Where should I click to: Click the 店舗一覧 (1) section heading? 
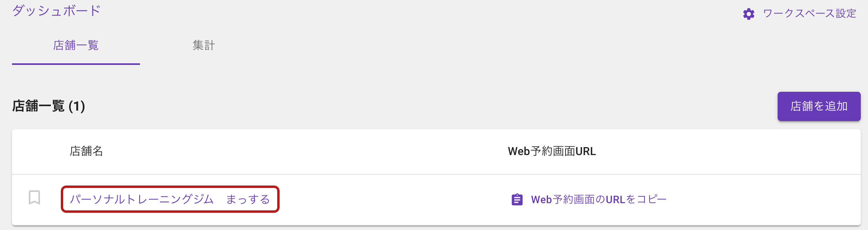[48, 106]
